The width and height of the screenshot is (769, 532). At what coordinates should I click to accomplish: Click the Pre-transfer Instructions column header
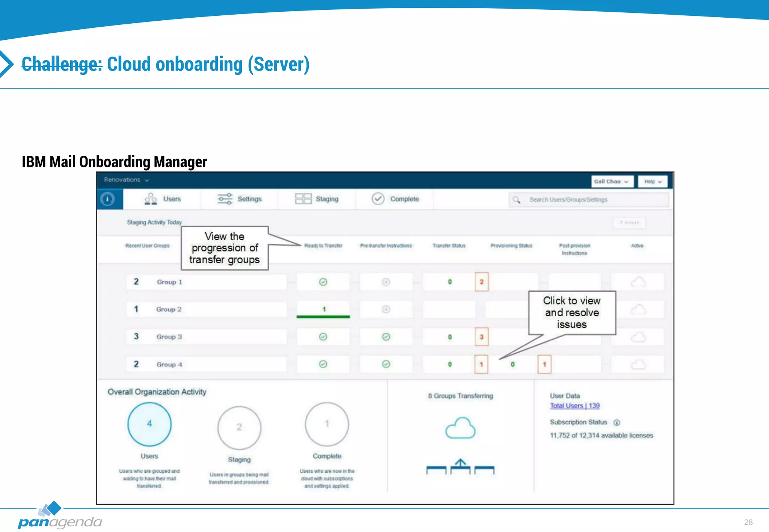pos(386,246)
